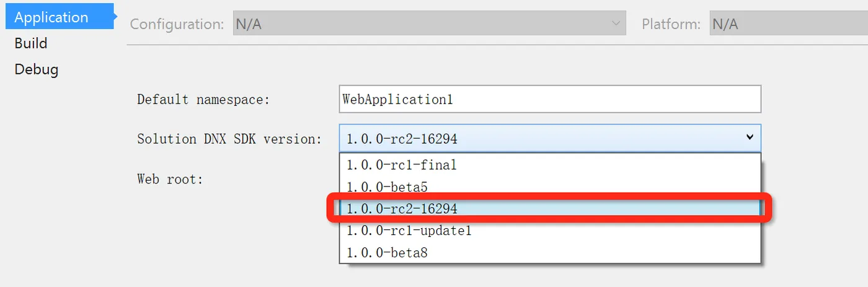The height and width of the screenshot is (287, 868).
Task: Click the "Configuration:" label text
Action: click(x=177, y=25)
